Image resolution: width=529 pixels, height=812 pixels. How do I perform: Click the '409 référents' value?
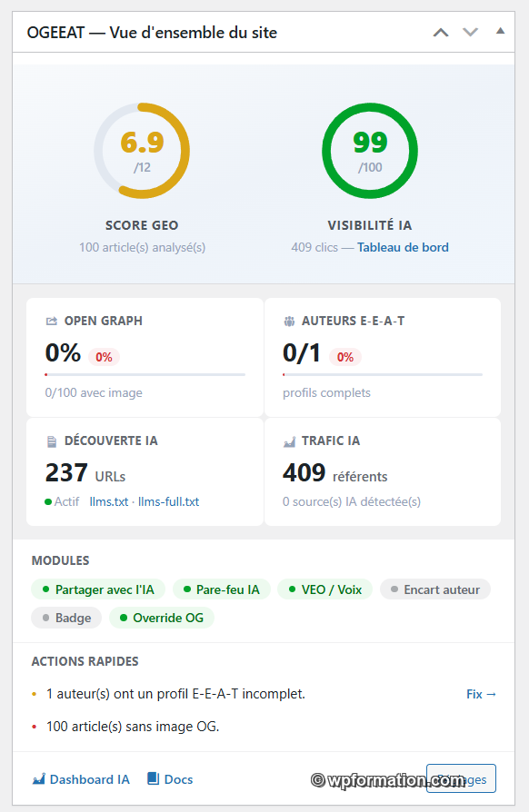pyautogui.click(x=335, y=473)
